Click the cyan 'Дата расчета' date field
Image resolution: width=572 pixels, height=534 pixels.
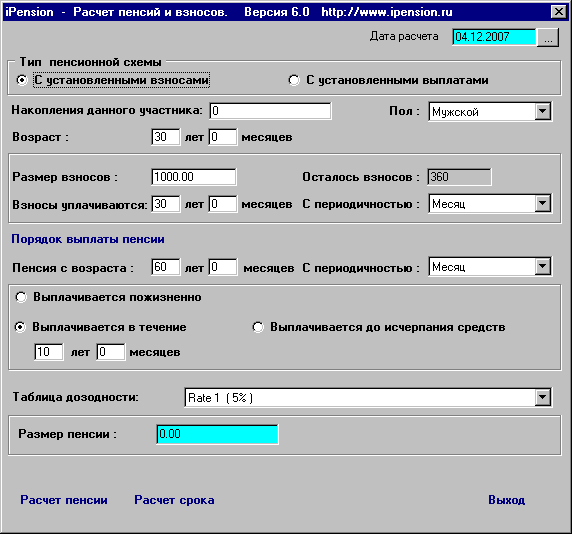pos(494,37)
